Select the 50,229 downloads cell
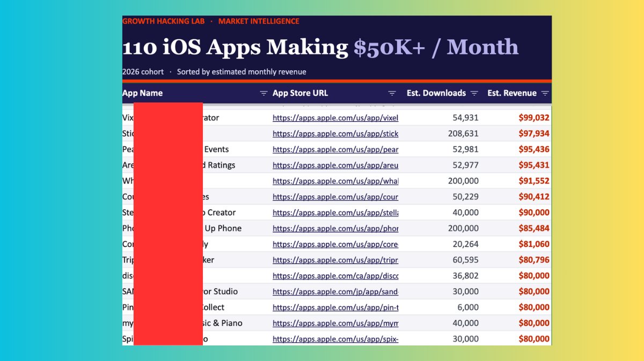The image size is (644, 361). [x=465, y=197]
